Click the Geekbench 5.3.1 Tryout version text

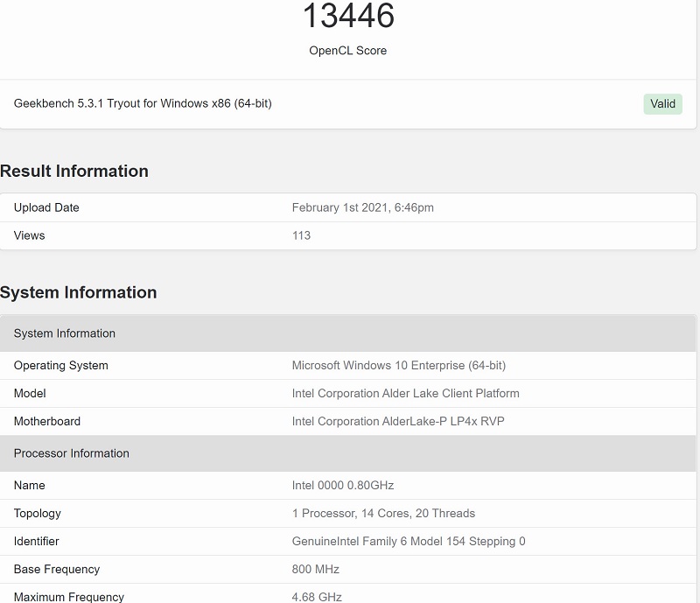click(x=143, y=103)
